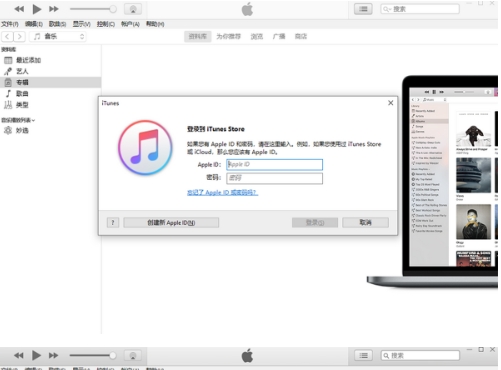Skip forward in the upper iTunes window
501x370 pixels.
pos(54,9)
